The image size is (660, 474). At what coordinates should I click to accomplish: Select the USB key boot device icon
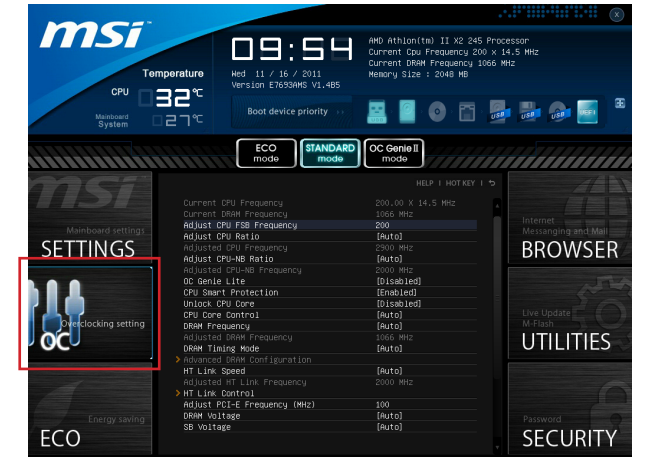pyautogui.click(x=377, y=112)
